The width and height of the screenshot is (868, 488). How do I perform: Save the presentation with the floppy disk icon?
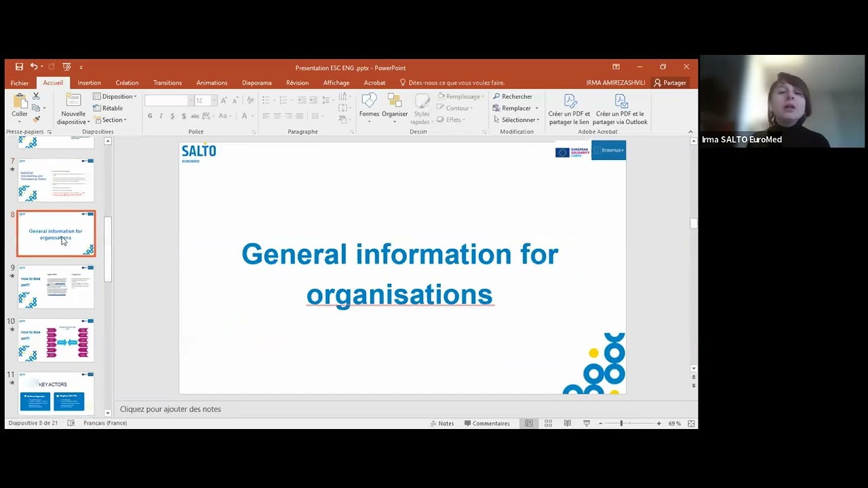coord(19,67)
